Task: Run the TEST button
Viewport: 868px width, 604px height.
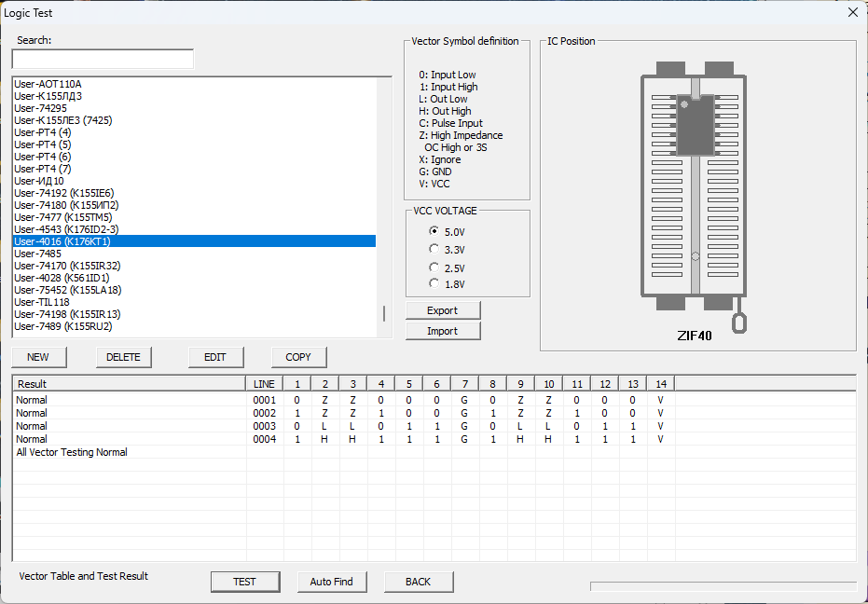Action: (244, 582)
